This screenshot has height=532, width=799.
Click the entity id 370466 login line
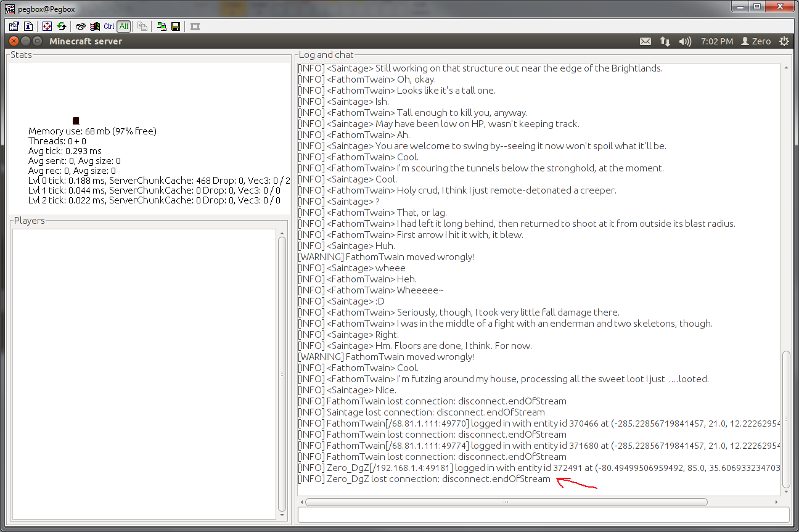pyautogui.click(x=539, y=424)
